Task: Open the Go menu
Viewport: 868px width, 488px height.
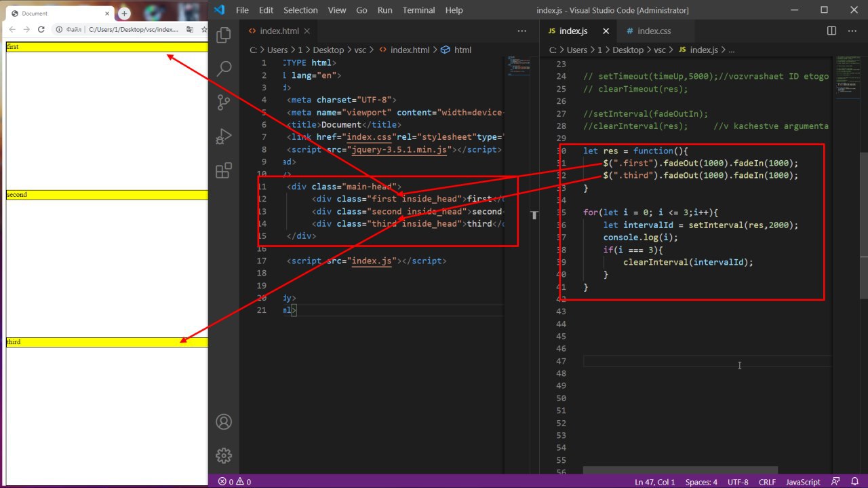Action: [361, 10]
